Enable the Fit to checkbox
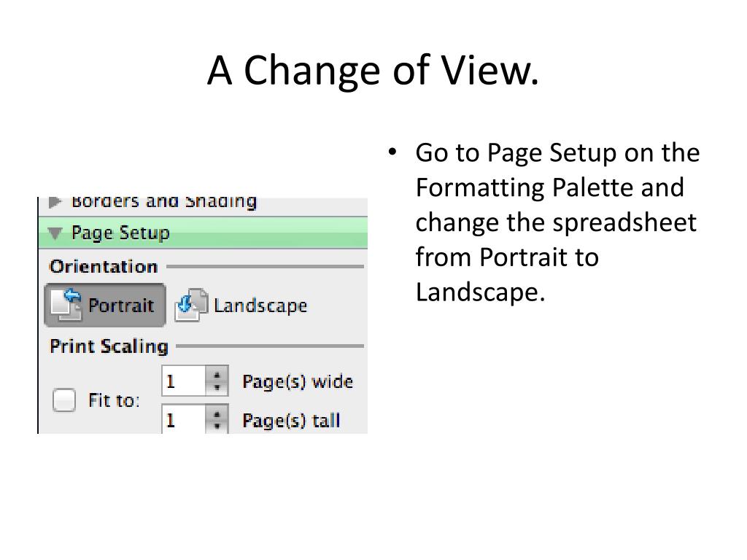 click(x=64, y=400)
